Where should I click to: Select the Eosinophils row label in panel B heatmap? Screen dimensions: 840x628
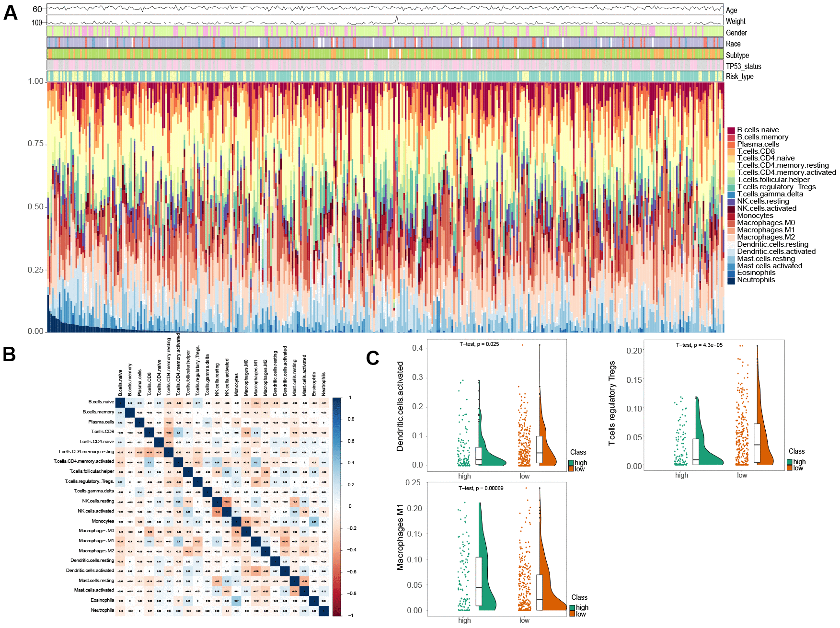tap(103, 600)
